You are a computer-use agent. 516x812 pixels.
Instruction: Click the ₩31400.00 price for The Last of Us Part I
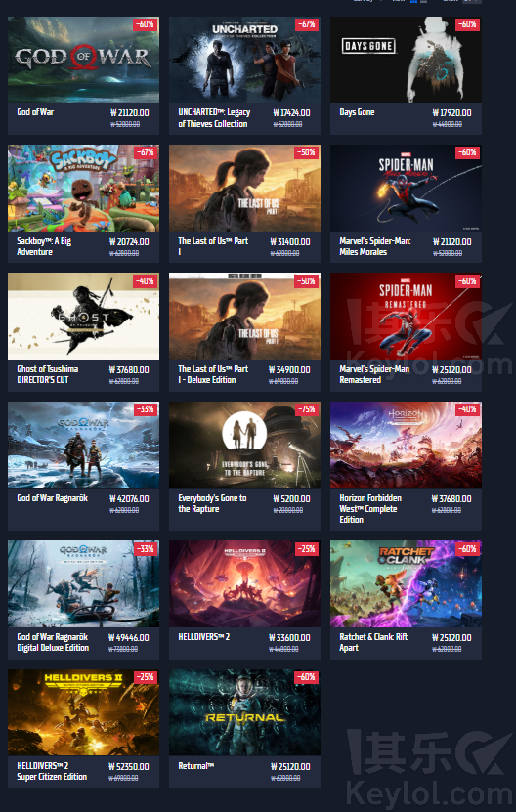[x=290, y=241]
